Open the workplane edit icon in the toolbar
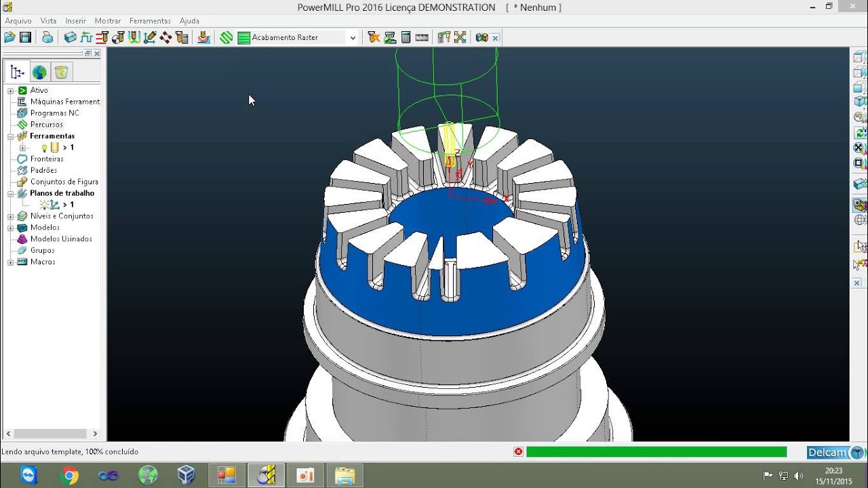The width and height of the screenshot is (868, 488). [150, 37]
